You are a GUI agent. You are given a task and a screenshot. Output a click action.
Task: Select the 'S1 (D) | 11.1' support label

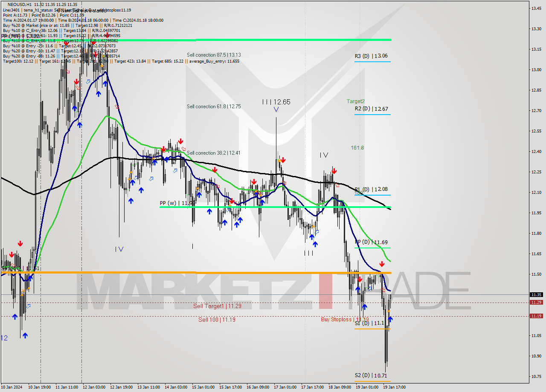point(369,323)
